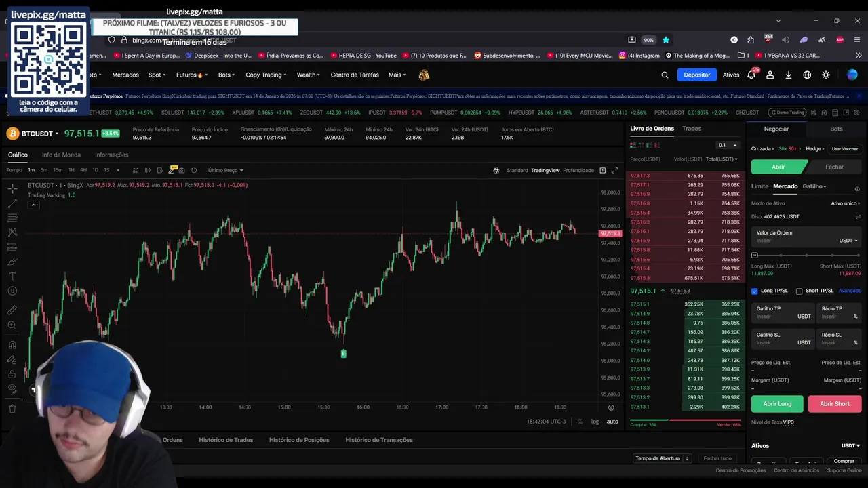Click the Abrir Long button
This screenshot has height=488, width=868.
[777, 404]
